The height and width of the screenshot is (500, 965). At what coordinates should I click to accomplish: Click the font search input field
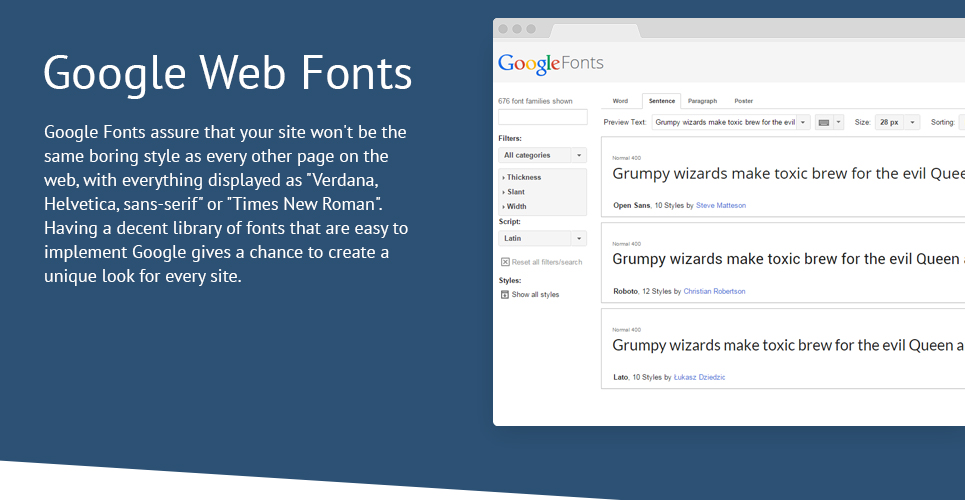tap(543, 117)
